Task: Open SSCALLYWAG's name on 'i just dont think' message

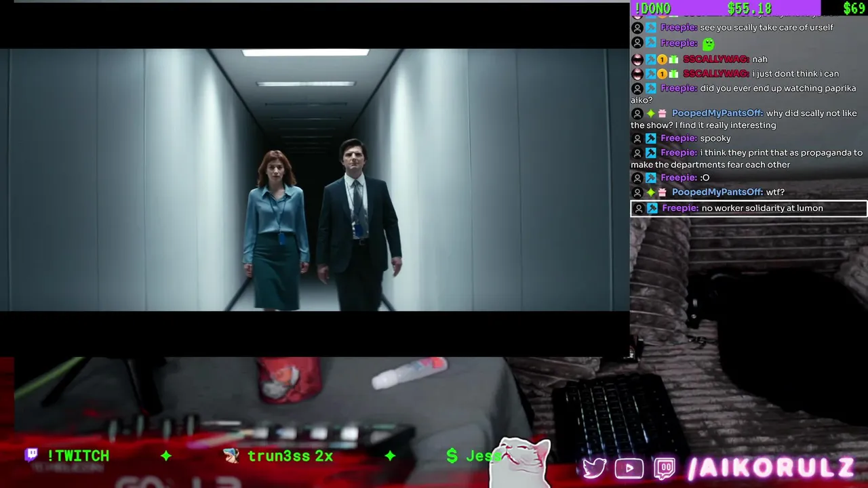Action: pyautogui.click(x=715, y=73)
